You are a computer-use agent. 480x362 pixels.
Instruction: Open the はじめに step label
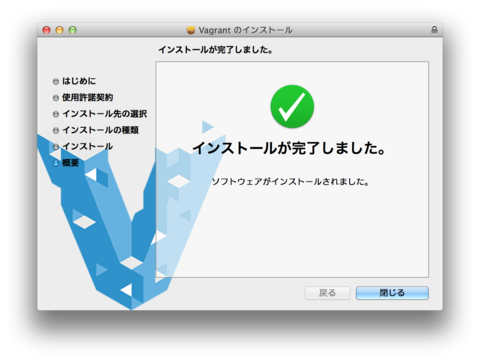(x=79, y=81)
